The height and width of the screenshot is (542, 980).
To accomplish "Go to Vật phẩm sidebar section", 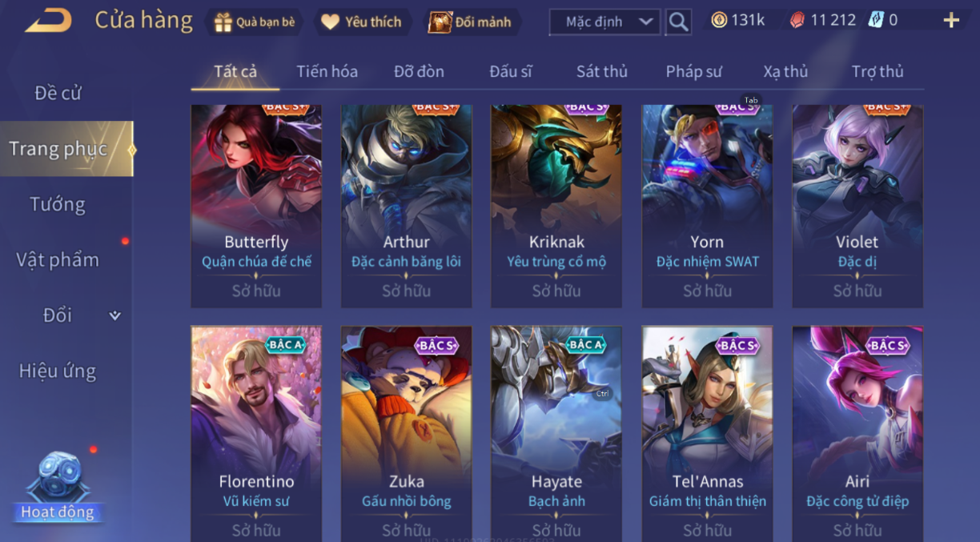I will coord(58,259).
